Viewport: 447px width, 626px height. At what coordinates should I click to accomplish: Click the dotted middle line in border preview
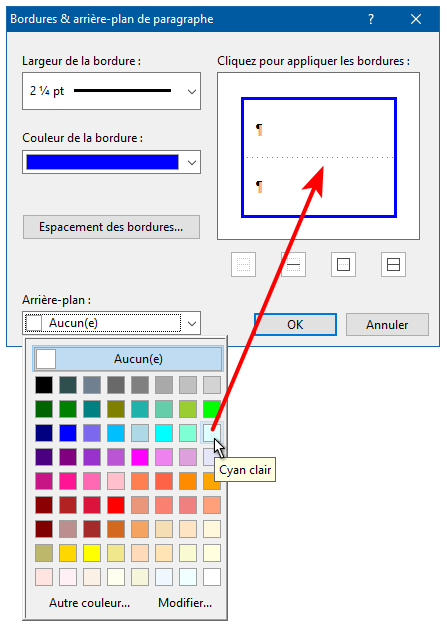pyautogui.click(x=319, y=158)
